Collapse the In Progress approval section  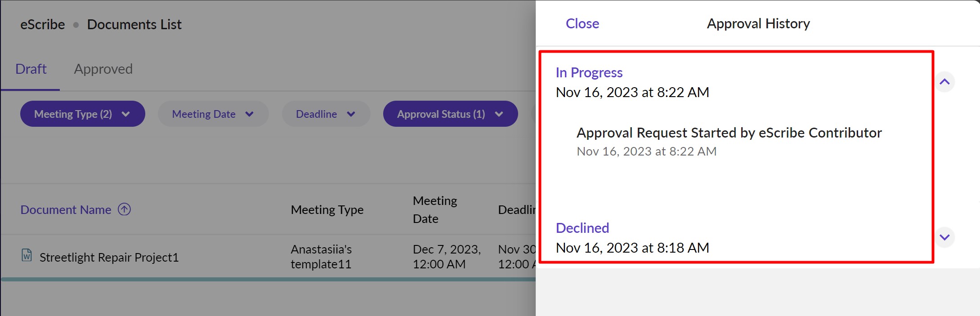[944, 82]
